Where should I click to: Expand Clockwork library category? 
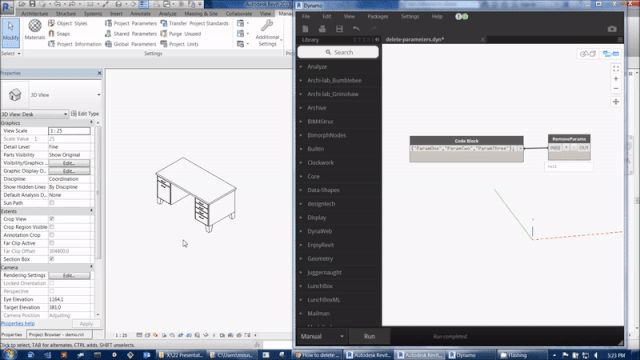[x=339, y=162]
